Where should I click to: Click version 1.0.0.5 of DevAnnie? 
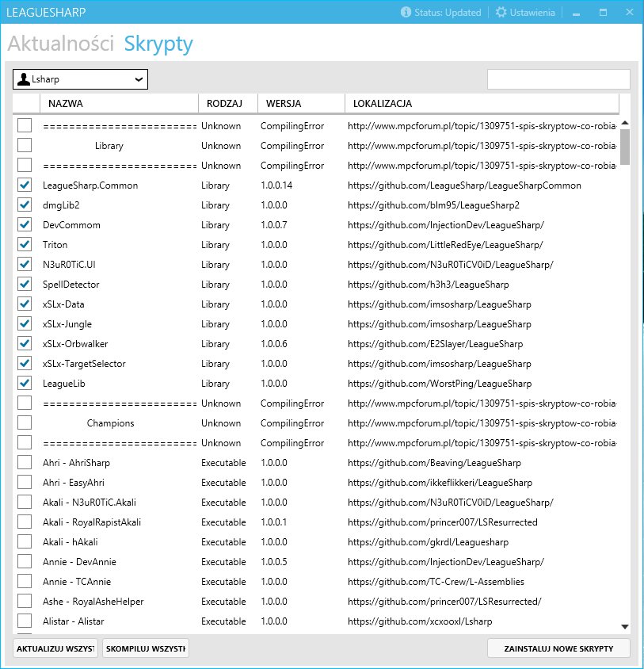[274, 562]
